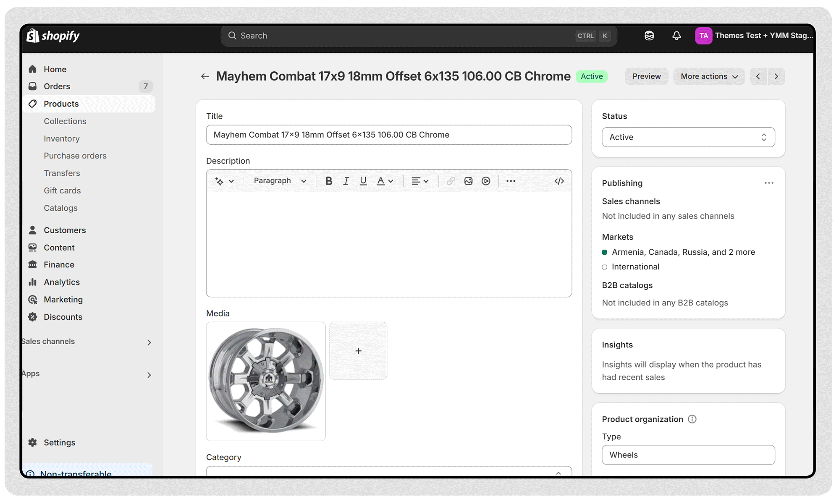839x504 pixels.
Task: Open the More actions dropdown
Action: click(x=709, y=76)
